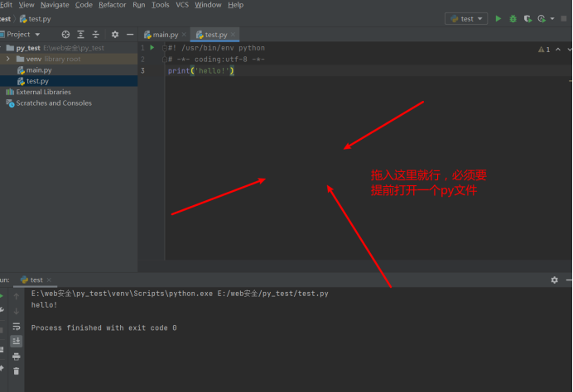Open Project panel settings gear
Image resolution: width=573 pixels, height=392 pixels.
tap(115, 34)
